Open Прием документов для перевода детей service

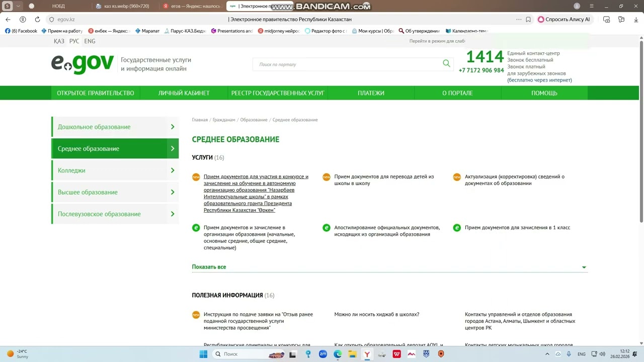[x=384, y=180]
